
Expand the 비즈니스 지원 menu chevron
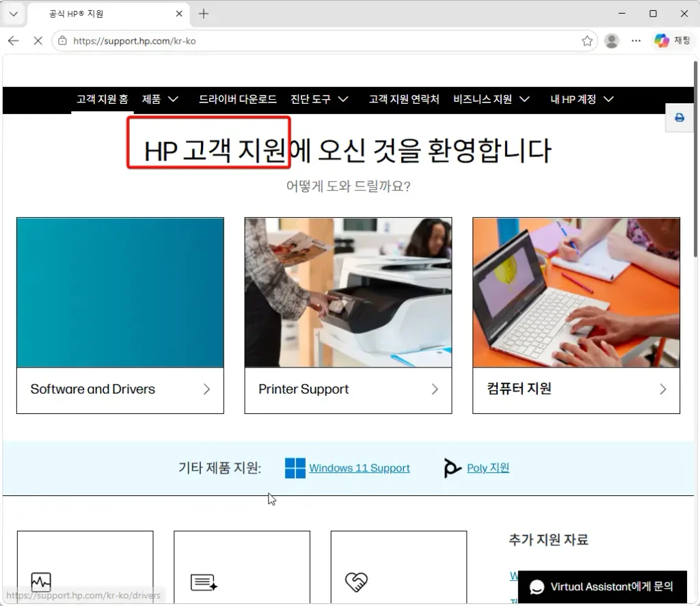(524, 99)
